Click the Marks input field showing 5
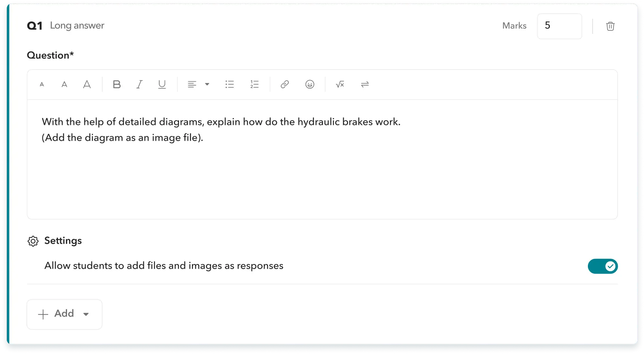Screen dimensions: 644x354 coord(560,26)
